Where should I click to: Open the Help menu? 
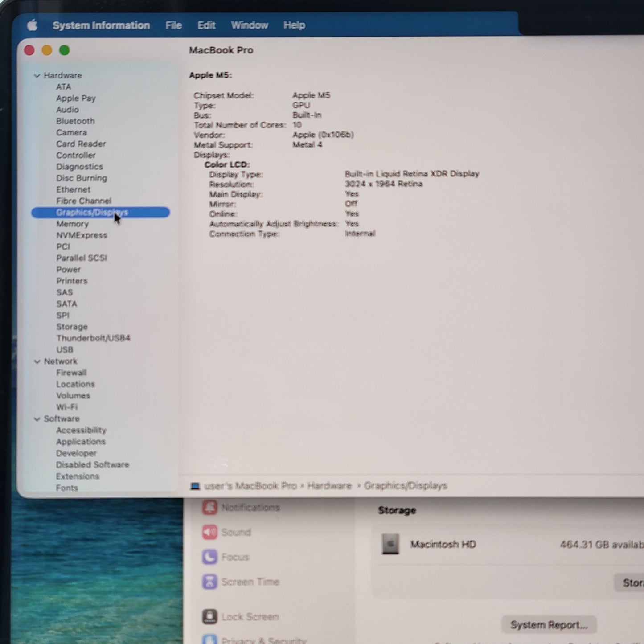(294, 25)
